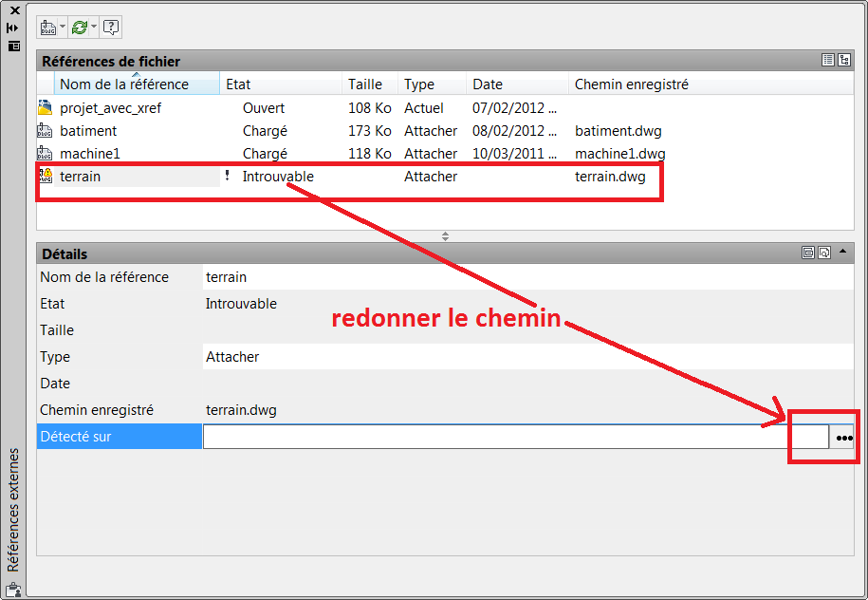Open the Help button in the toolbar
Screen dimensions: 868x600
coord(111,28)
